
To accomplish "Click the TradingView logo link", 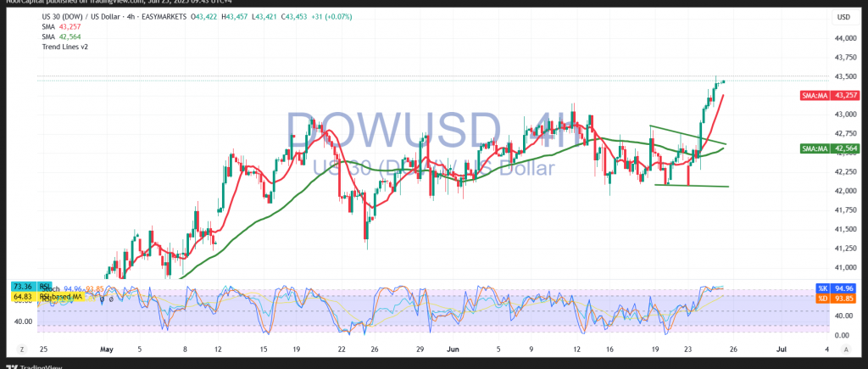I will pyautogui.click(x=33, y=366).
